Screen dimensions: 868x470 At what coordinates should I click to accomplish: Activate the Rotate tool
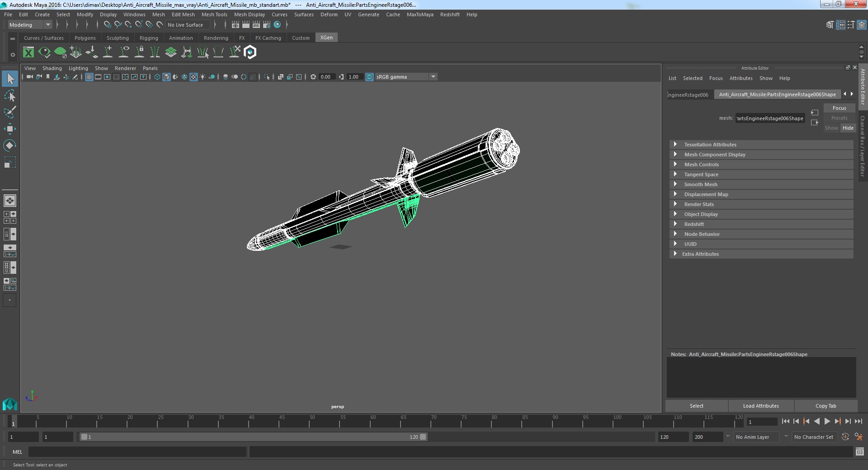(x=9, y=145)
